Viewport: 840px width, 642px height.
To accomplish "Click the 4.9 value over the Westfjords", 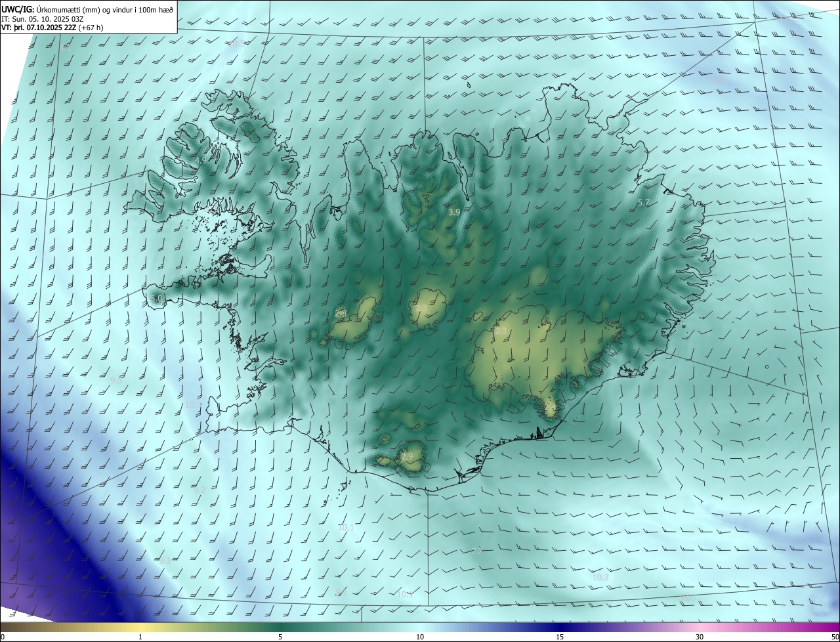I will point(201,160).
